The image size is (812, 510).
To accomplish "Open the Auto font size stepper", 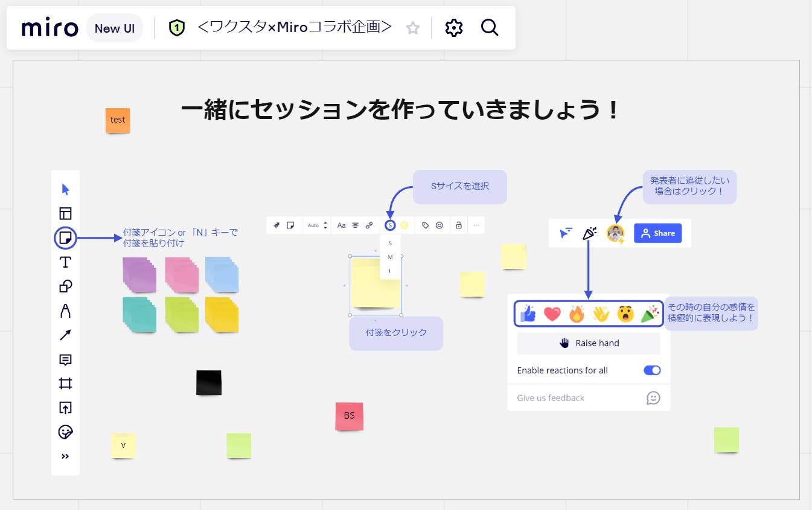I will tap(318, 225).
